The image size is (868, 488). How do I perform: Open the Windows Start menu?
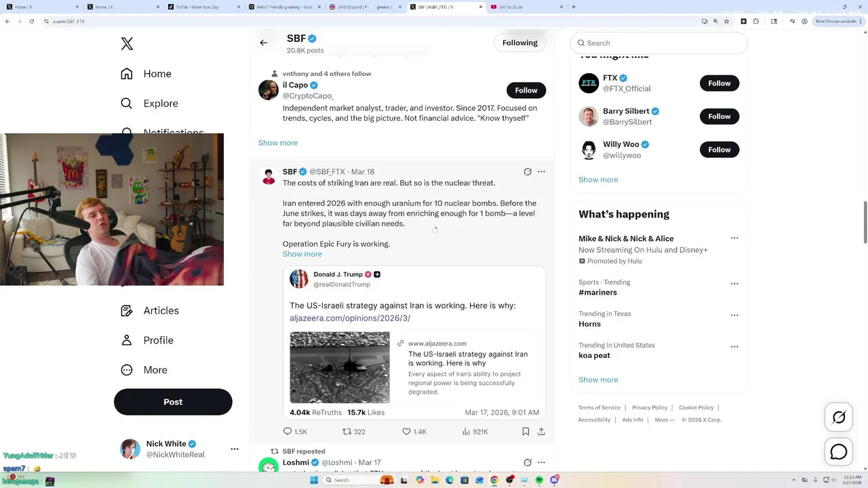313,480
